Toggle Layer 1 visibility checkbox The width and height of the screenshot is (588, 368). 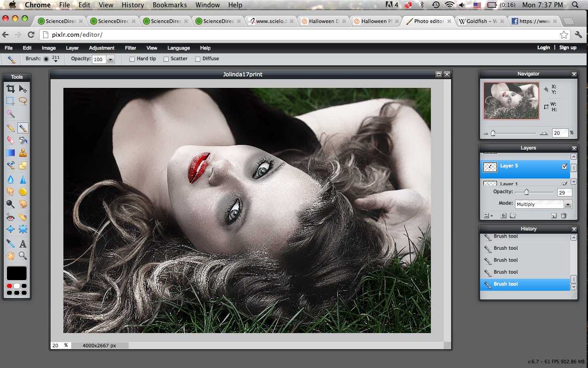[x=565, y=184]
